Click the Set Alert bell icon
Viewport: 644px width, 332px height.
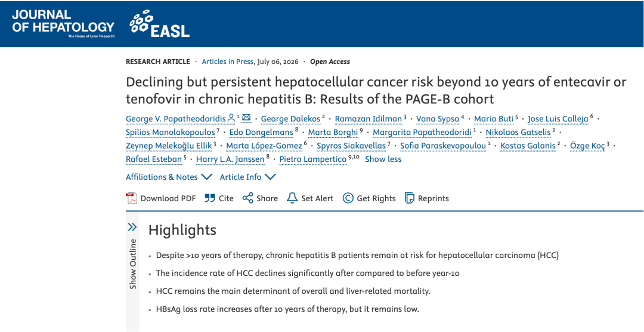(x=292, y=198)
